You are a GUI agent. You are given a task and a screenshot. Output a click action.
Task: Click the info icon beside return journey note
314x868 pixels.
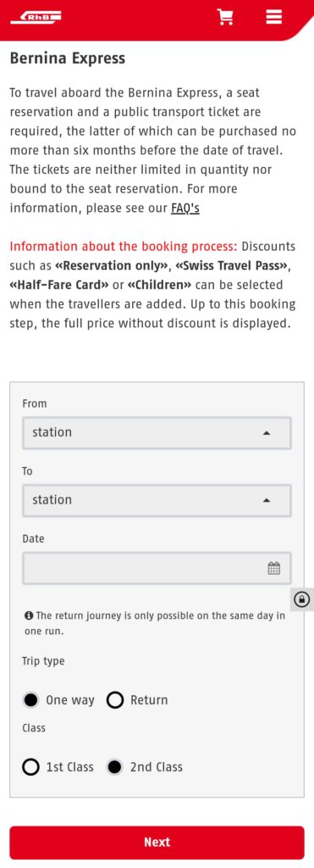click(28, 615)
